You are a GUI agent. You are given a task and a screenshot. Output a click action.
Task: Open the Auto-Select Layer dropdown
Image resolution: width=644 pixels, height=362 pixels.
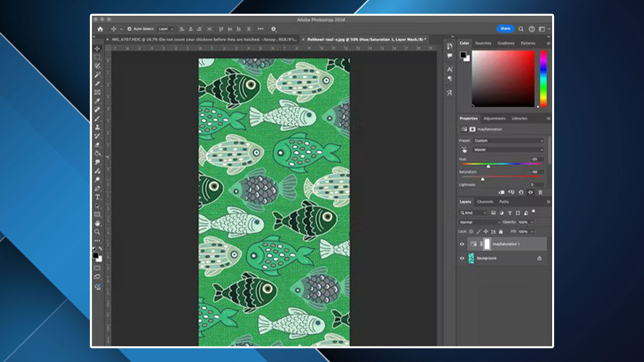click(x=166, y=29)
